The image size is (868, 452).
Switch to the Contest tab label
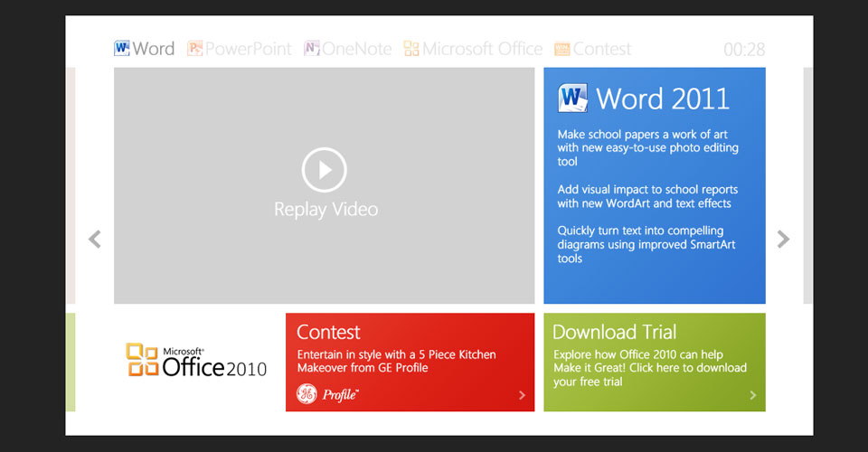(602, 49)
